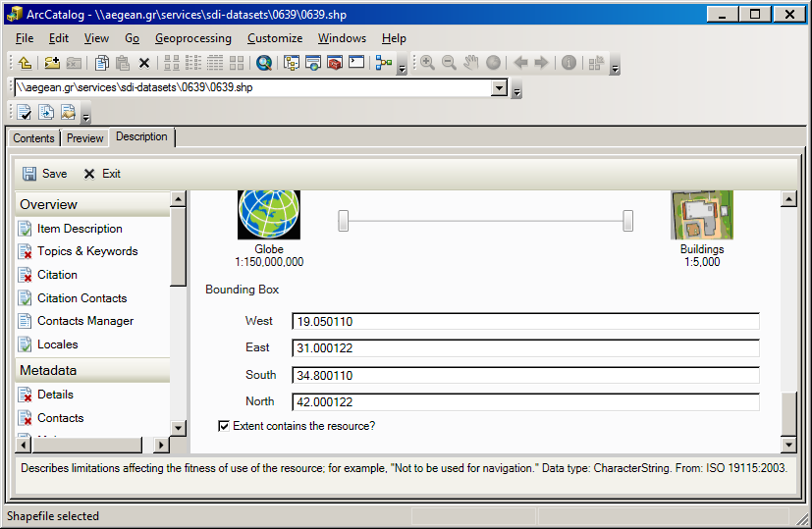Viewport: 812px width, 529px height.
Task: Open Metadata Contacts page
Action: coord(51,418)
